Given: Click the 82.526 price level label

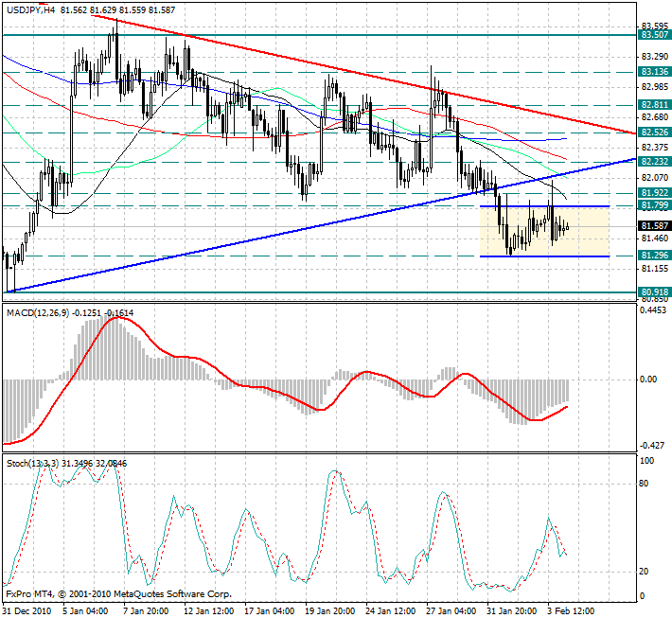Looking at the screenshot, I should coord(654,132).
